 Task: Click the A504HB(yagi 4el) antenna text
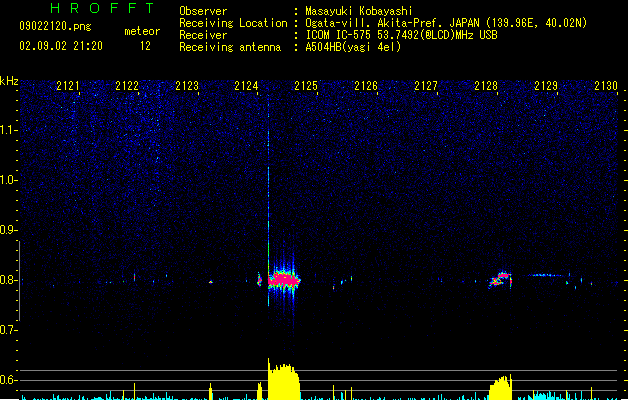(x=353, y=47)
